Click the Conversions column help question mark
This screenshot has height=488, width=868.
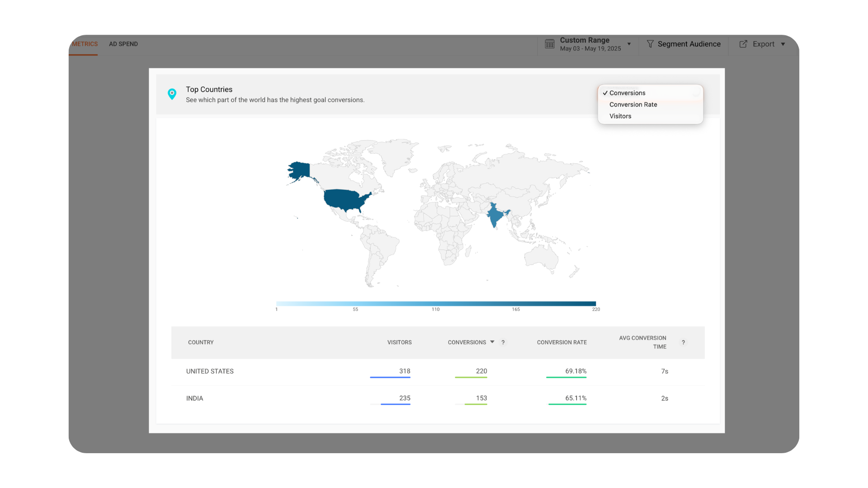pyautogui.click(x=503, y=343)
